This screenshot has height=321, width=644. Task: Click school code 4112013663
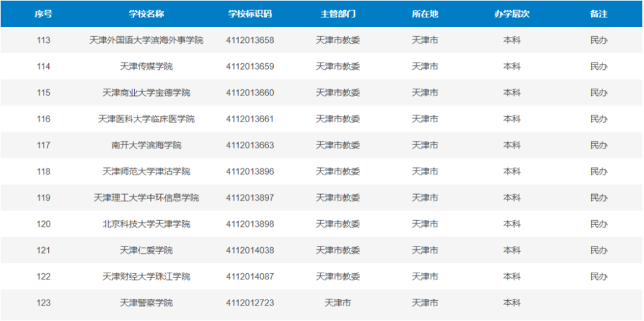250,146
